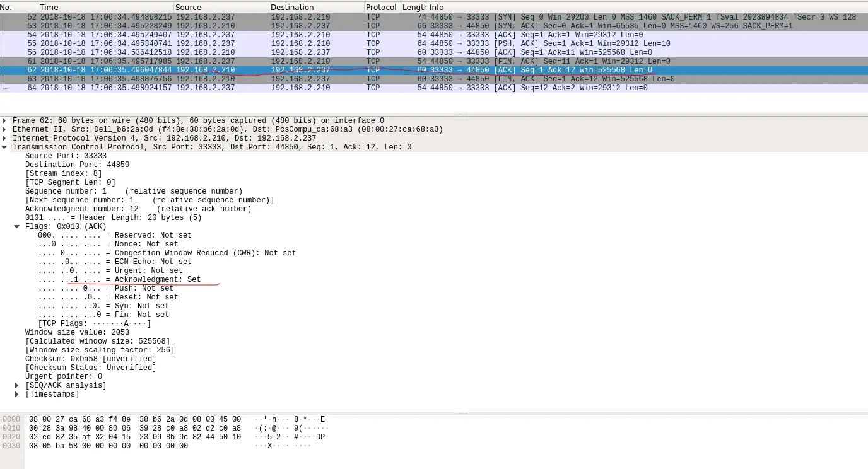Select the Sequence number: 1 field

tap(134, 191)
